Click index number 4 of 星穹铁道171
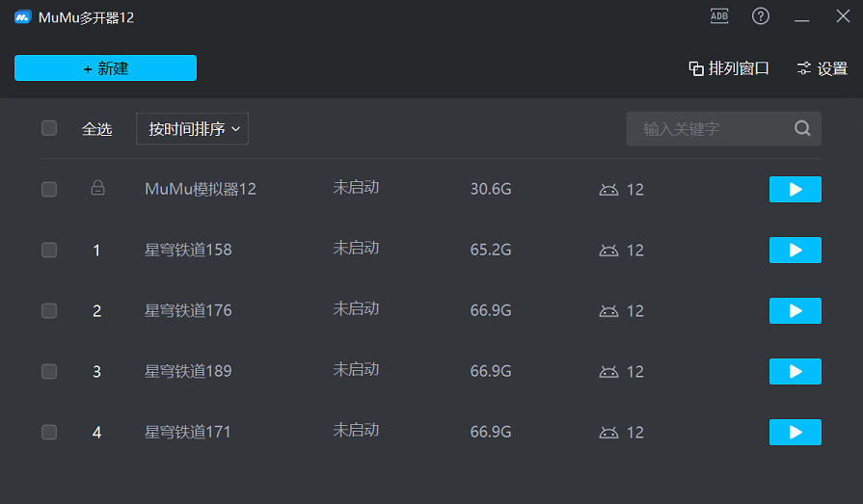This screenshot has height=504, width=863. coord(96,433)
